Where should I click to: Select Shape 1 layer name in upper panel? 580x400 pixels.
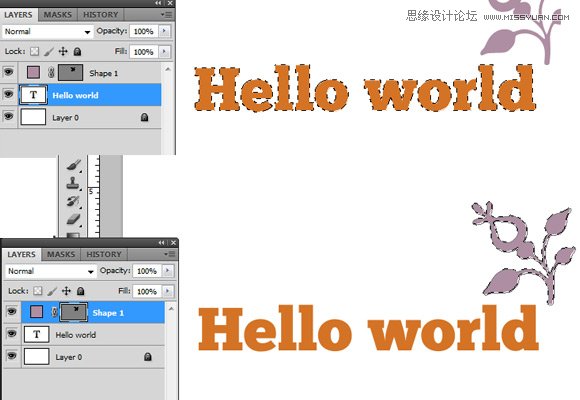pos(104,73)
